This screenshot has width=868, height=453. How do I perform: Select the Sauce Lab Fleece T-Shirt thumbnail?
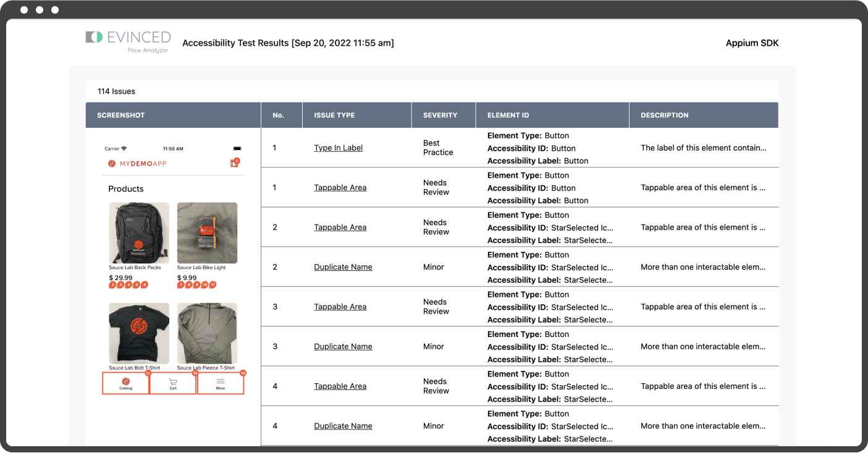tap(207, 333)
